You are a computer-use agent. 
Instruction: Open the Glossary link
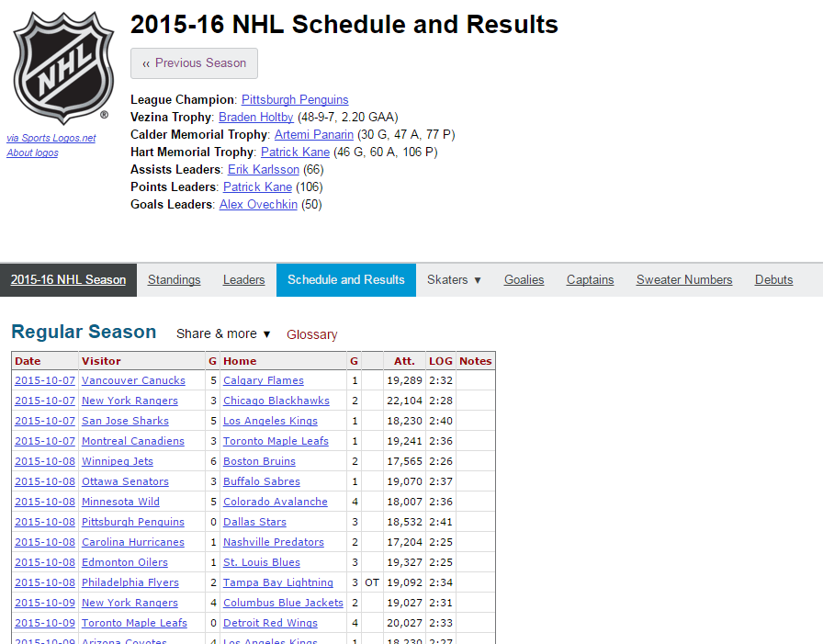[311, 335]
